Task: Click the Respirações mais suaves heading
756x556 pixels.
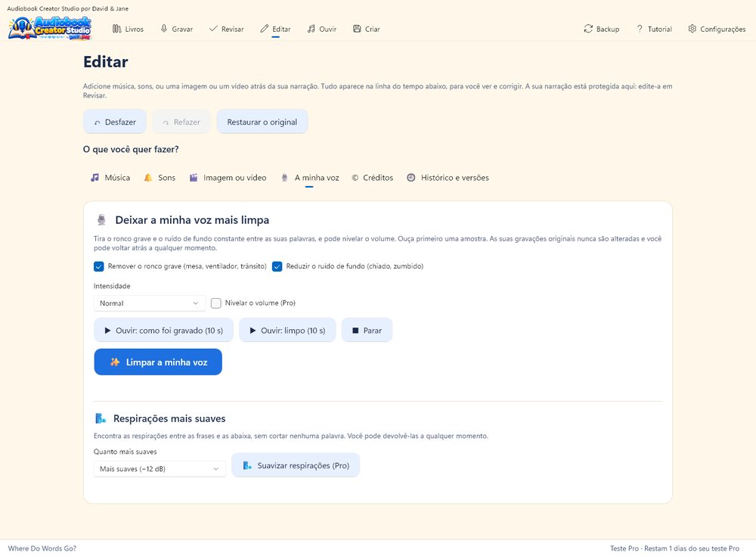Action: (169, 418)
